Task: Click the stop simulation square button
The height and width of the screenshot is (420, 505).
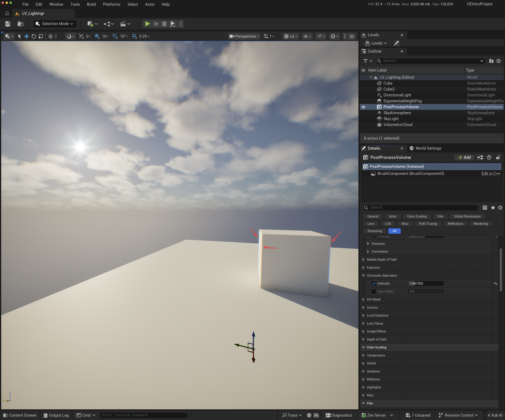Action: [x=164, y=24]
